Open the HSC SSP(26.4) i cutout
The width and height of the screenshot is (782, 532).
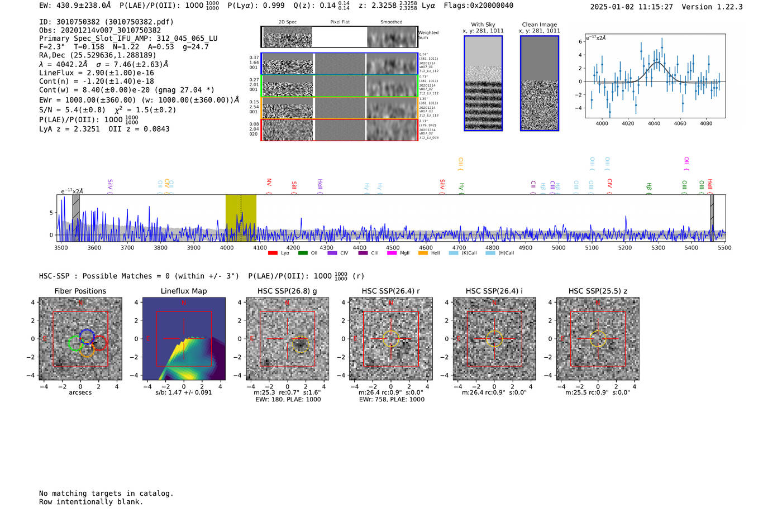pyautogui.click(x=494, y=339)
